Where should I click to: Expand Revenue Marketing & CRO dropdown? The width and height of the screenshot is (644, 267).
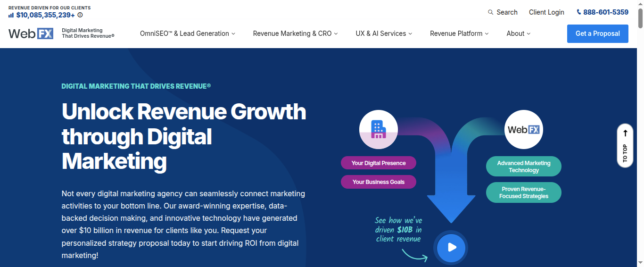tap(295, 33)
